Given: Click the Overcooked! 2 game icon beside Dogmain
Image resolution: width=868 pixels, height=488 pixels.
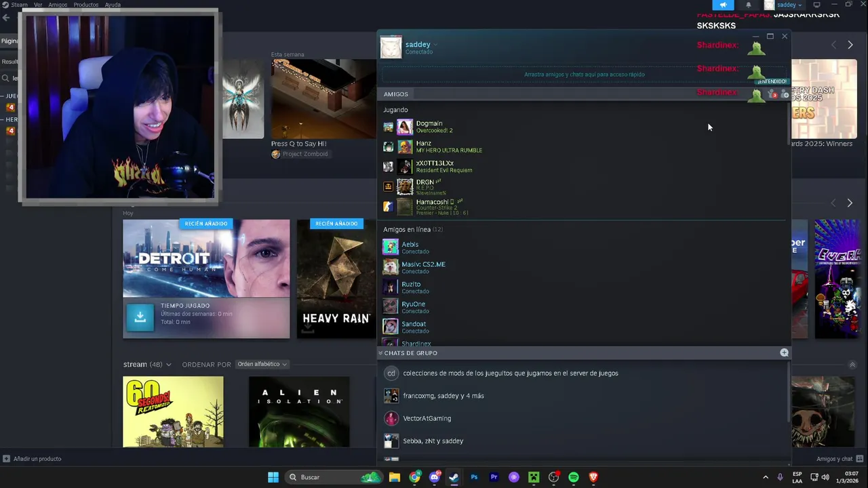Looking at the screenshot, I should coord(388,127).
